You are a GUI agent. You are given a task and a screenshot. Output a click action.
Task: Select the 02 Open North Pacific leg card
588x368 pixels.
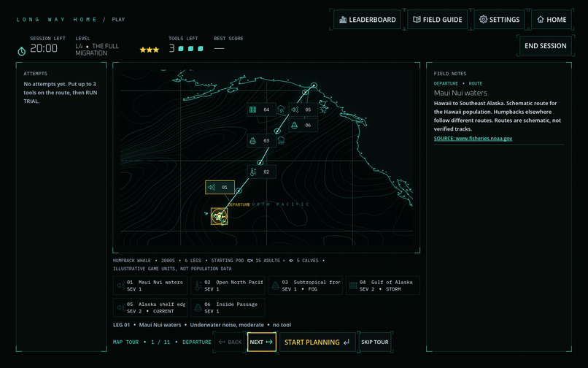[x=228, y=285]
